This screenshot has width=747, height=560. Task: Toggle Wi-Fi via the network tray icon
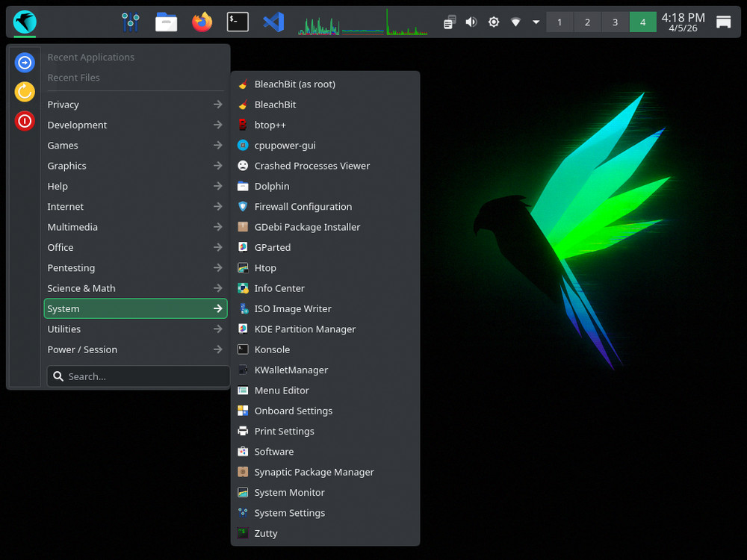click(515, 22)
